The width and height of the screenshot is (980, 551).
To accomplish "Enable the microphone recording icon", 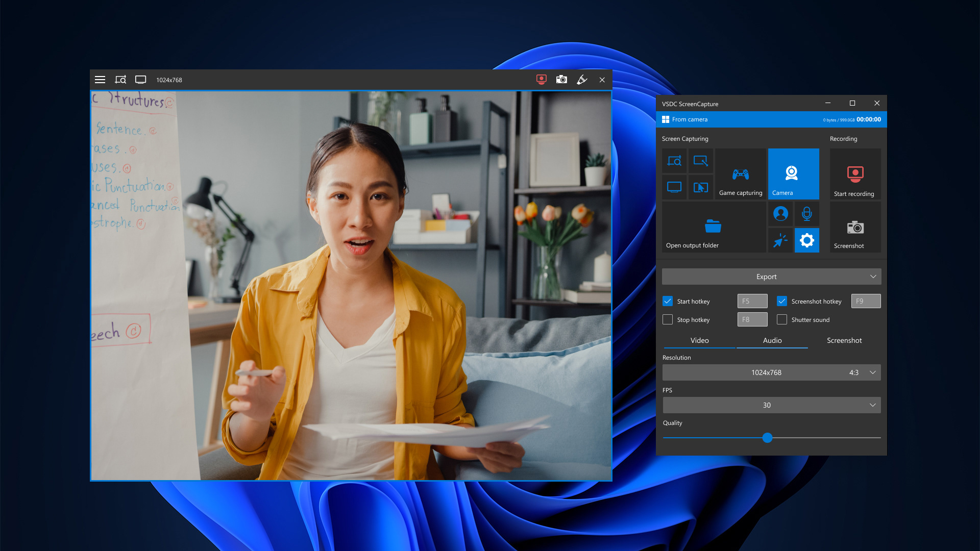I will click(807, 214).
